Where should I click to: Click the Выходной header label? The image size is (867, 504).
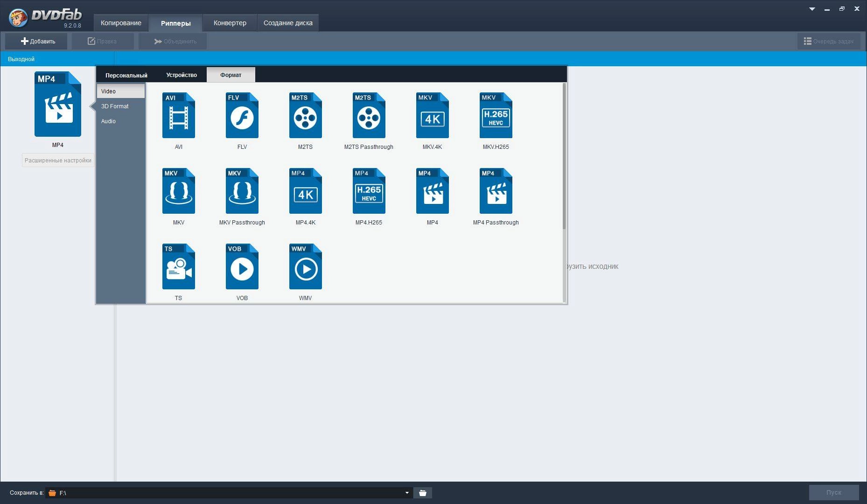coord(21,59)
